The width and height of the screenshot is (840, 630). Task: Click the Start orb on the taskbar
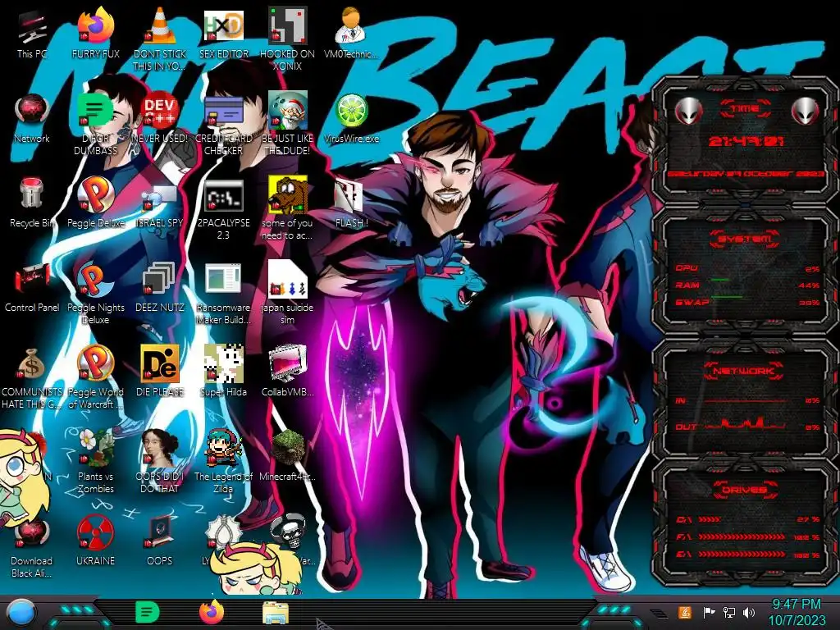(x=21, y=613)
